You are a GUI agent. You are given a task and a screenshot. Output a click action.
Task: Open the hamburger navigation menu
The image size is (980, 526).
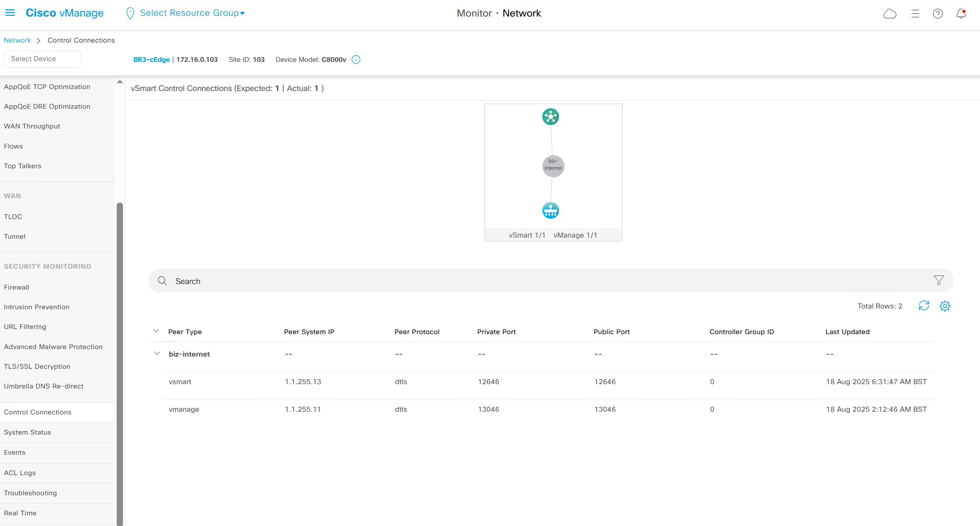[x=10, y=13]
